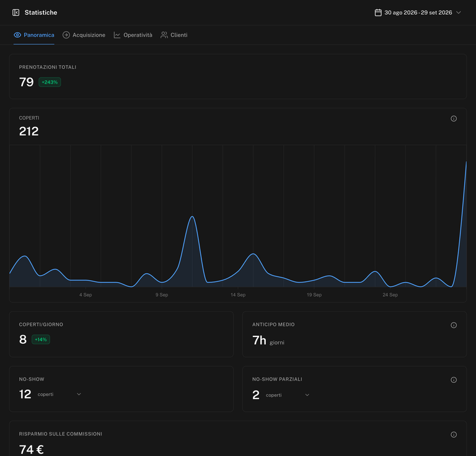Image resolution: width=476 pixels, height=456 pixels.
Task: Open the info icon on Coperti card
Action: click(x=454, y=118)
